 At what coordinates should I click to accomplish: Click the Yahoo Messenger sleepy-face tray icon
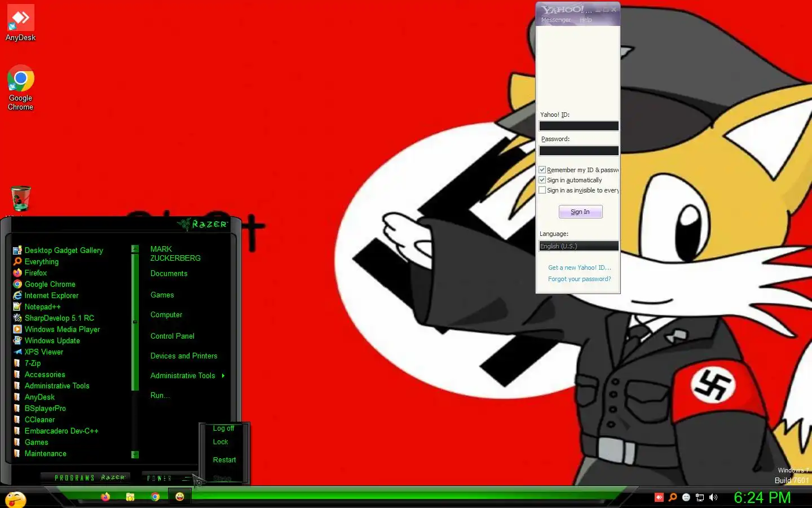(686, 497)
